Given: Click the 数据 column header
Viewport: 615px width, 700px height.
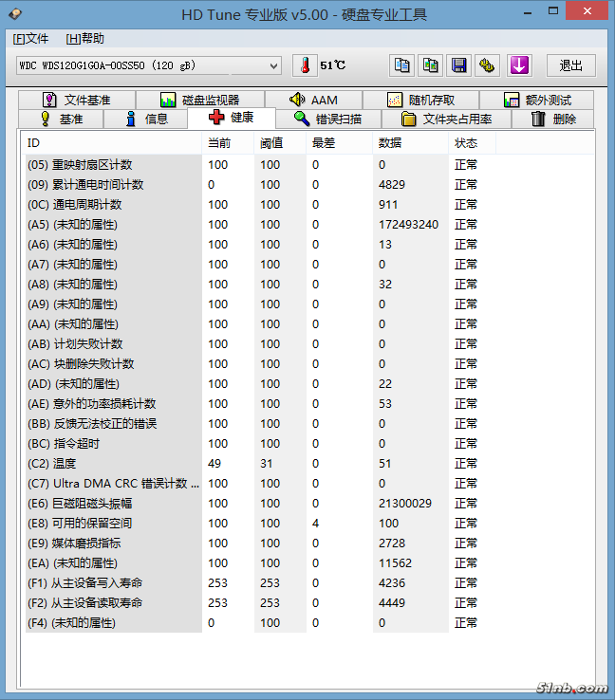Looking at the screenshot, I should (x=390, y=143).
